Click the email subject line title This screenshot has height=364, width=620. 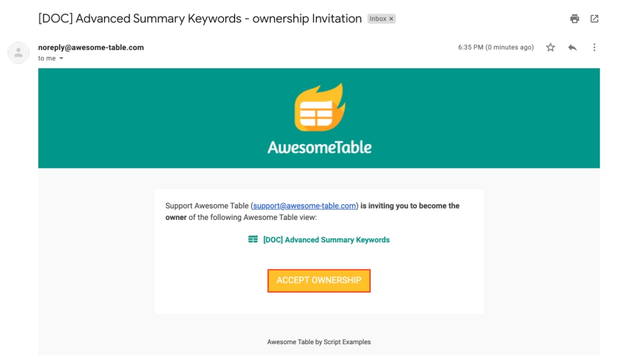200,19
